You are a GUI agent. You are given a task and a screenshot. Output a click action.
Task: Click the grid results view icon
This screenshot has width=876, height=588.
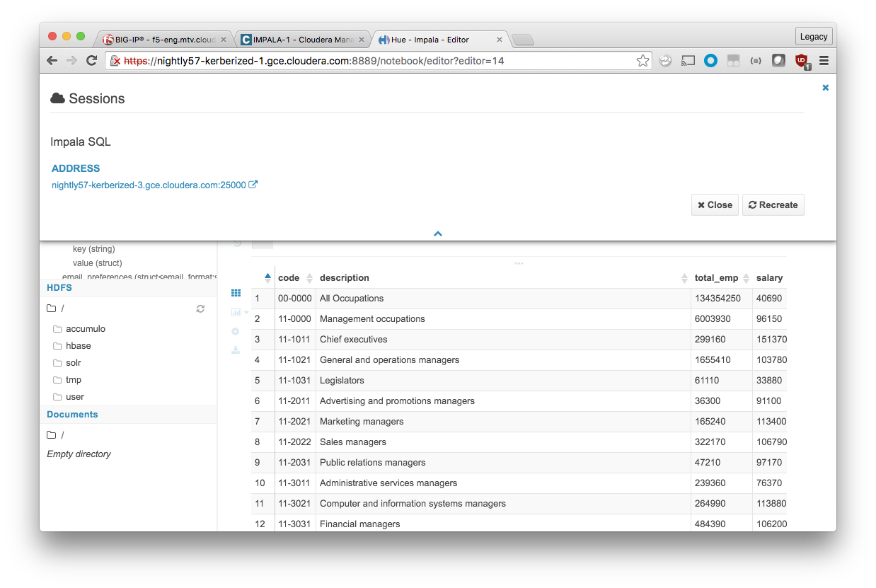point(236,293)
